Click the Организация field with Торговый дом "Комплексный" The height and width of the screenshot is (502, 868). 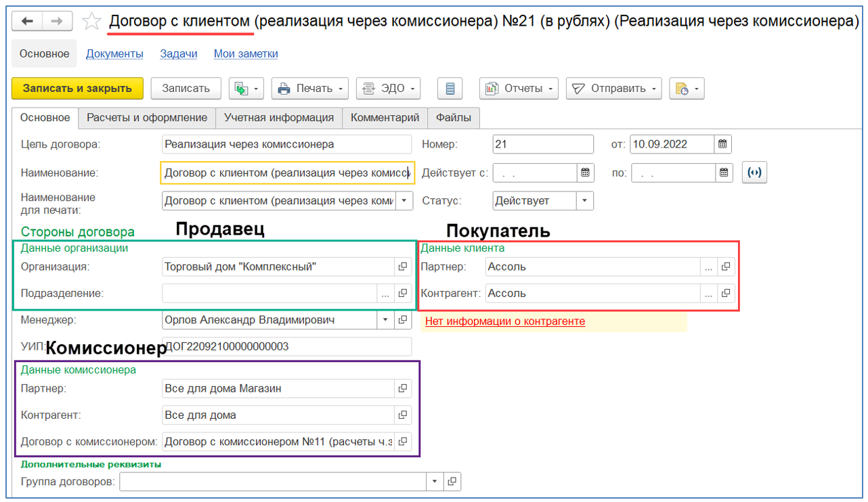[x=278, y=267]
